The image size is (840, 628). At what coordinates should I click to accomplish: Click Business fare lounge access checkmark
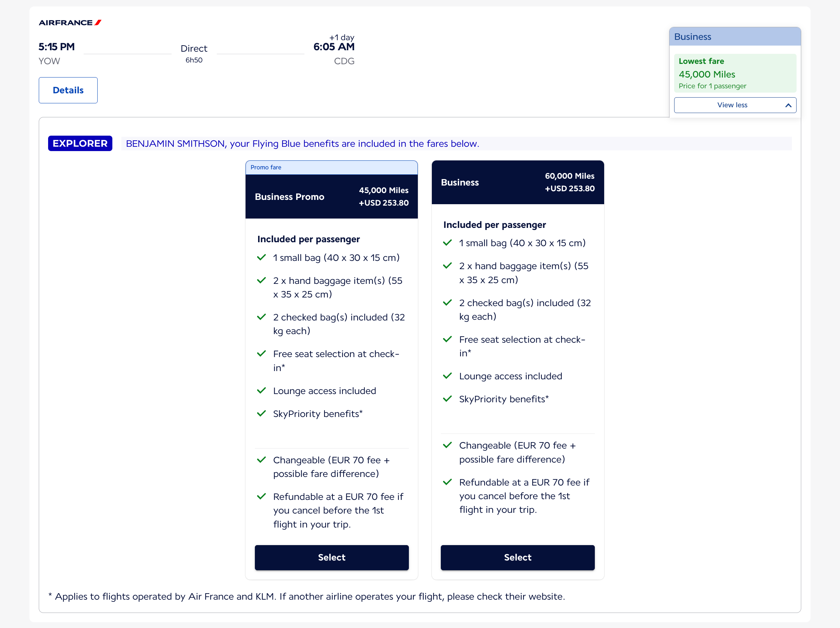[x=447, y=376]
